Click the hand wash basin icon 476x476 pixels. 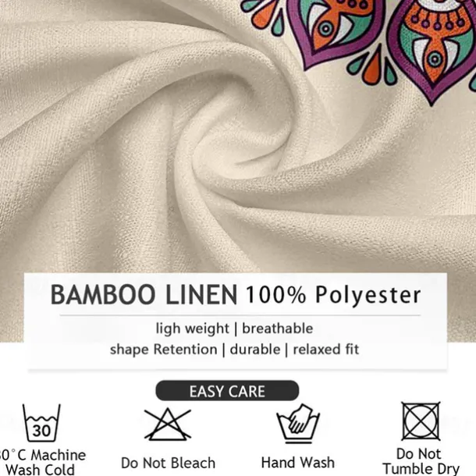click(x=298, y=424)
